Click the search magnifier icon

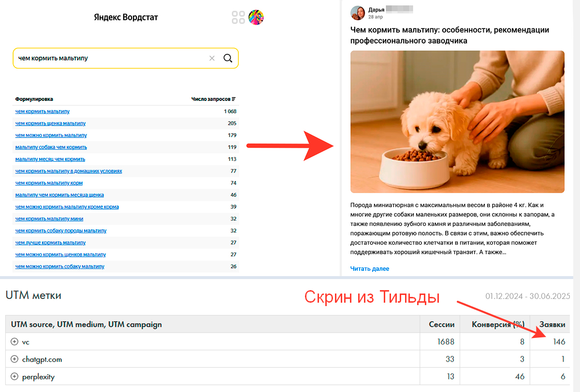228,58
